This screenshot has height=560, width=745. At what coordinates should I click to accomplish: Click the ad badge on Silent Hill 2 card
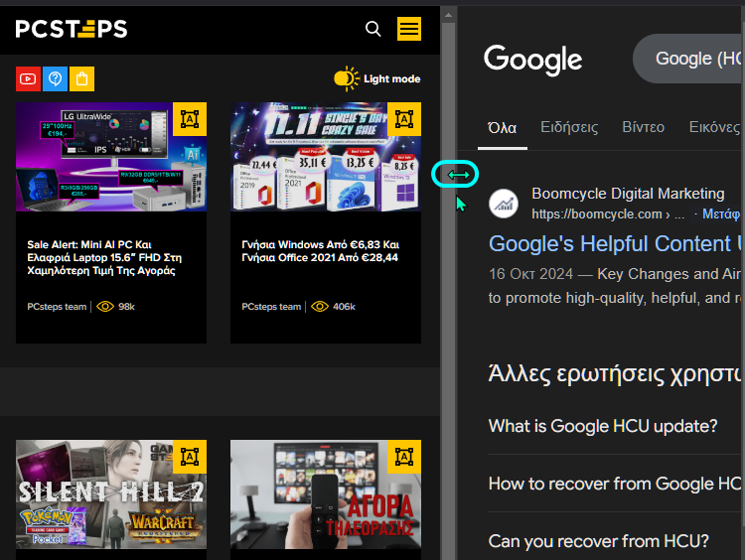190,457
